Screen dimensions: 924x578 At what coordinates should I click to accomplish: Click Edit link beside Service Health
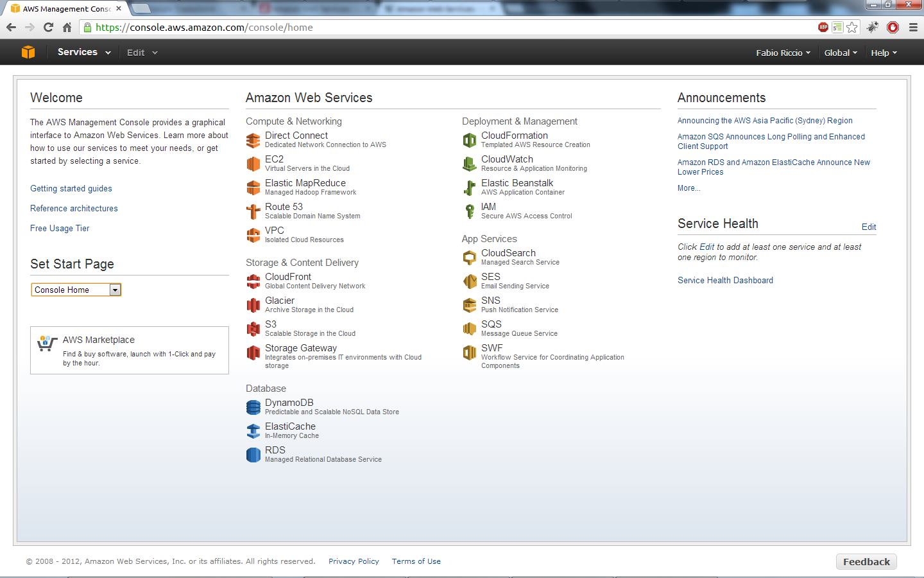[x=869, y=227]
